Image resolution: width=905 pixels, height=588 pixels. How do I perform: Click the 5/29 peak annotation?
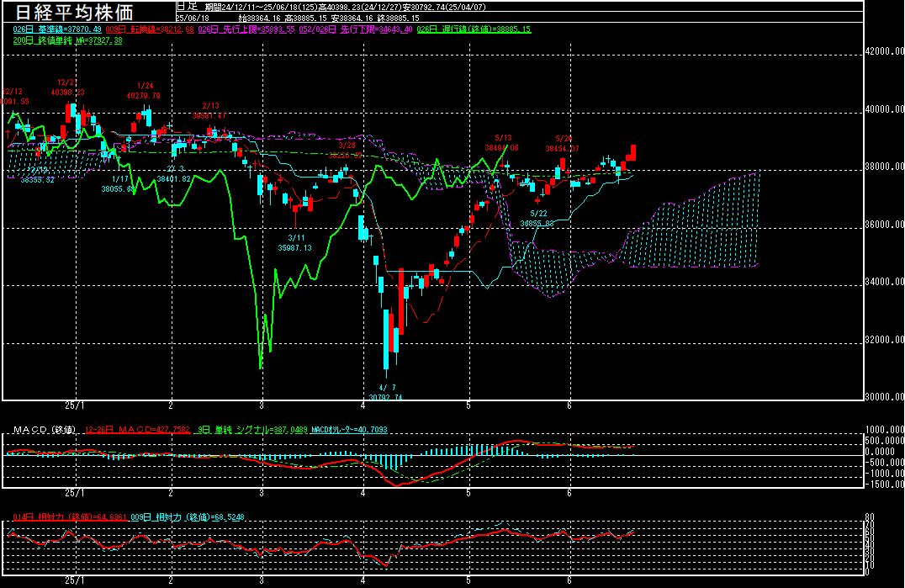click(x=563, y=143)
